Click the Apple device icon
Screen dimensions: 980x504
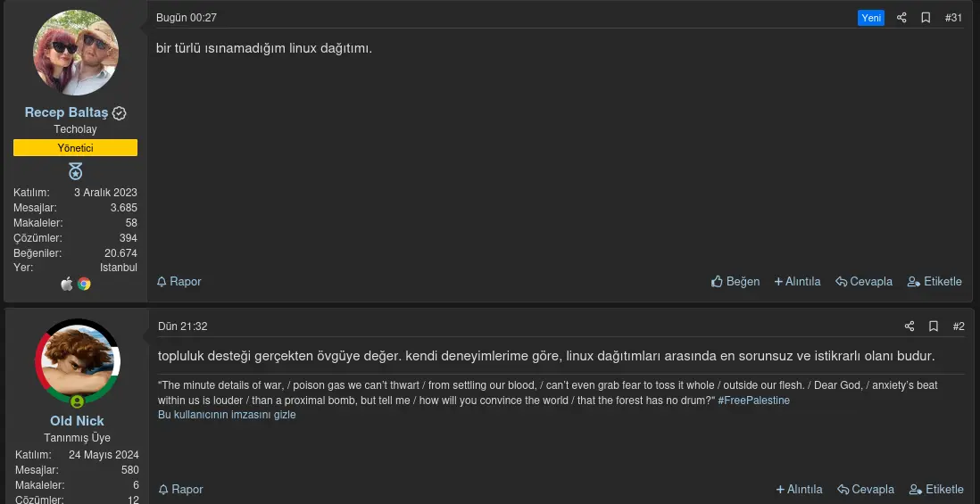click(x=67, y=285)
